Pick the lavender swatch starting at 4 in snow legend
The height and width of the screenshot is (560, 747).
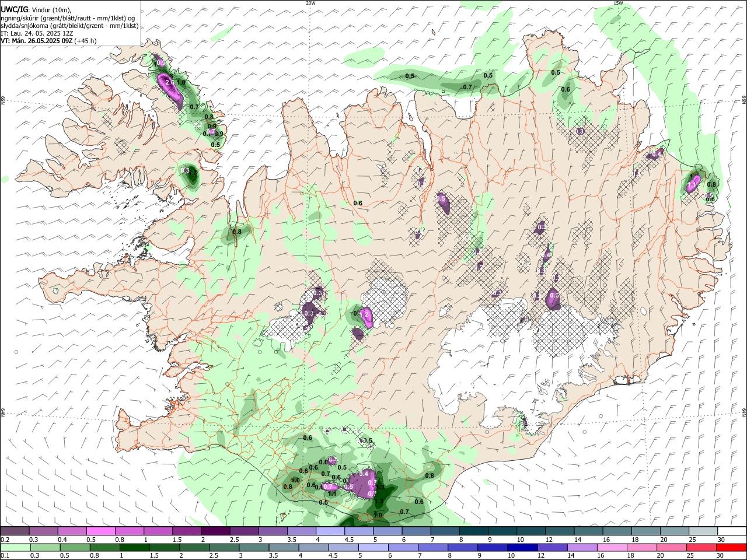(x=329, y=531)
